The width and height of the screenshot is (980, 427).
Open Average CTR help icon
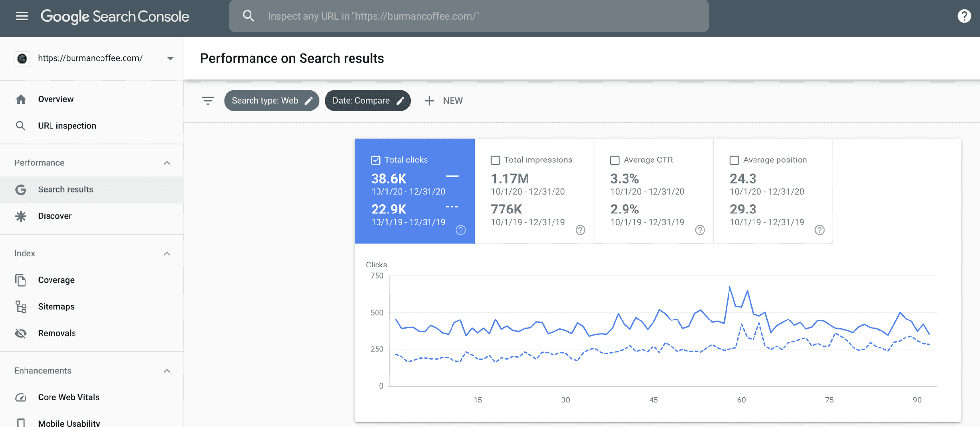point(700,230)
